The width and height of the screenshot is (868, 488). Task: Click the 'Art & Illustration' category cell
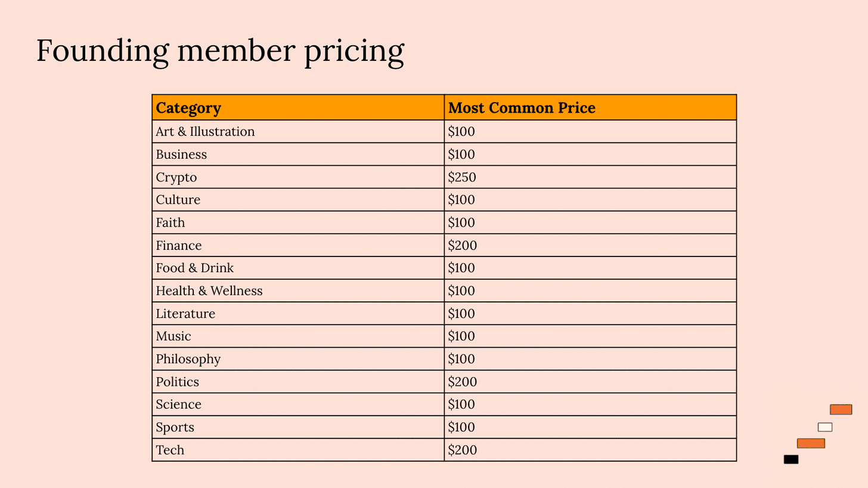tap(298, 131)
